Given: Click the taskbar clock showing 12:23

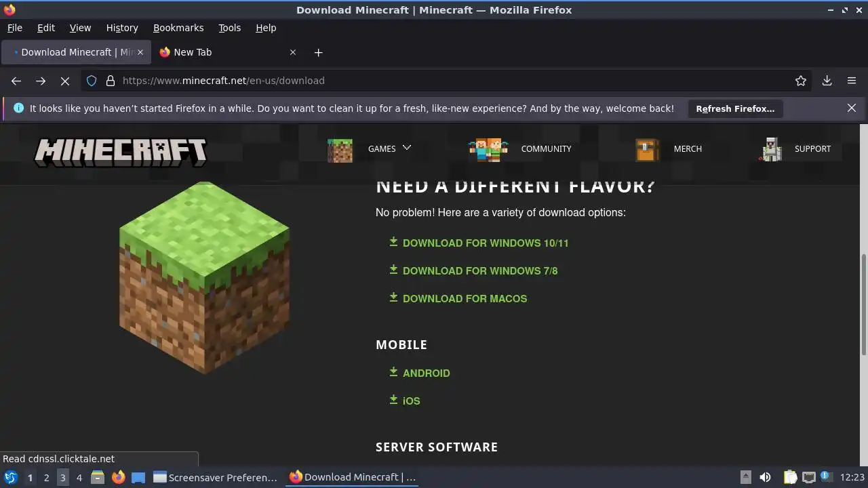Looking at the screenshot, I should (x=852, y=478).
